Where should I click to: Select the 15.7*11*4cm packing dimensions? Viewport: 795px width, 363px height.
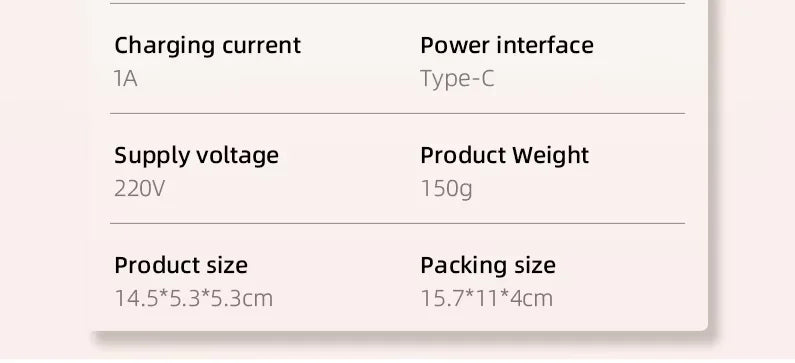[x=487, y=299]
